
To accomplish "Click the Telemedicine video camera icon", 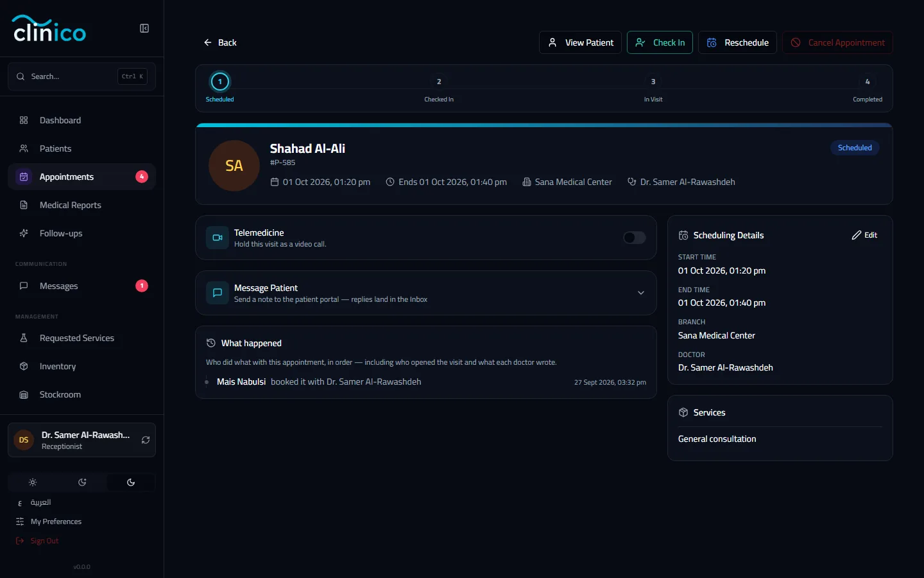I will [218, 238].
